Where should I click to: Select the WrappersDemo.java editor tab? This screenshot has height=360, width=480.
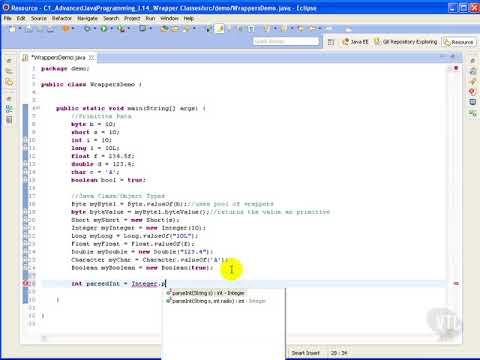point(58,58)
